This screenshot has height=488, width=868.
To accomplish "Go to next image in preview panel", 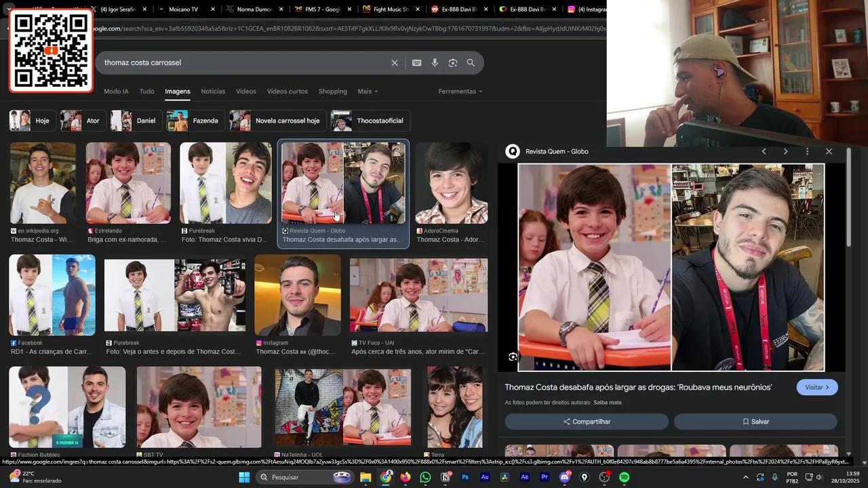I will (785, 151).
